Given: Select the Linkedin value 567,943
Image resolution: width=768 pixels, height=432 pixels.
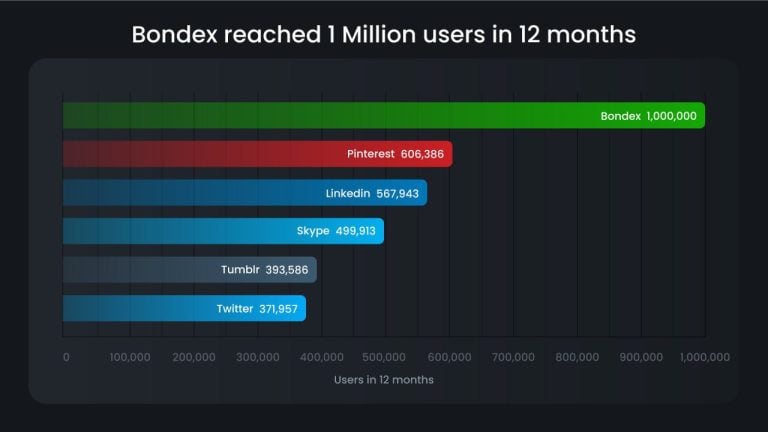Looking at the screenshot, I should point(399,193).
